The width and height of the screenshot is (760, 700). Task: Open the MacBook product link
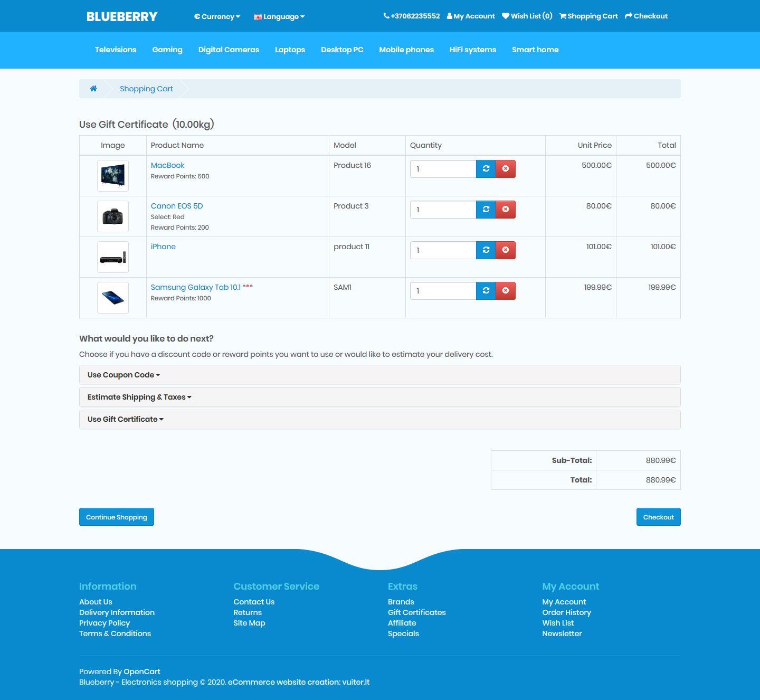pos(167,165)
